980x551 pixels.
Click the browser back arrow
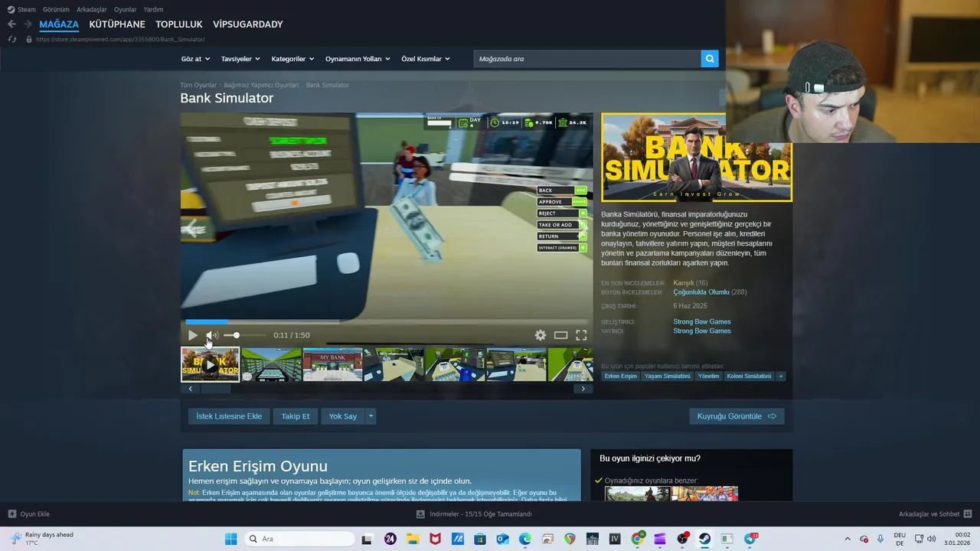[11, 24]
